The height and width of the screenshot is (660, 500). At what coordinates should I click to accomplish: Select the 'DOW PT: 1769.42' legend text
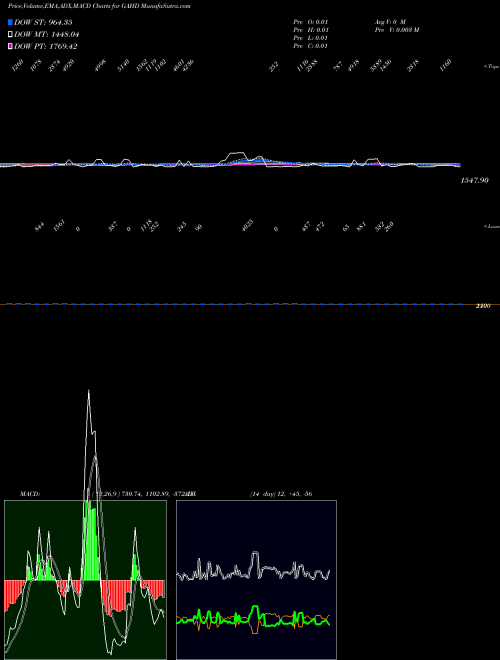(46, 46)
